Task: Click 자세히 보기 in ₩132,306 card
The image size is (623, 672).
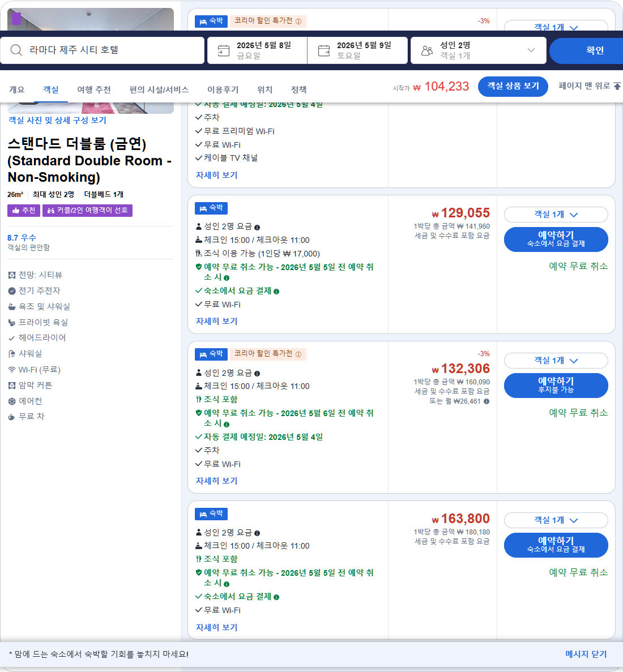Action: (216, 481)
